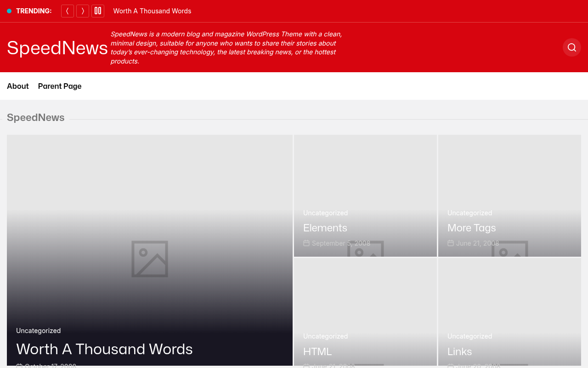This screenshot has height=368, width=588.
Task: Show previous trending story
Action: [68, 11]
